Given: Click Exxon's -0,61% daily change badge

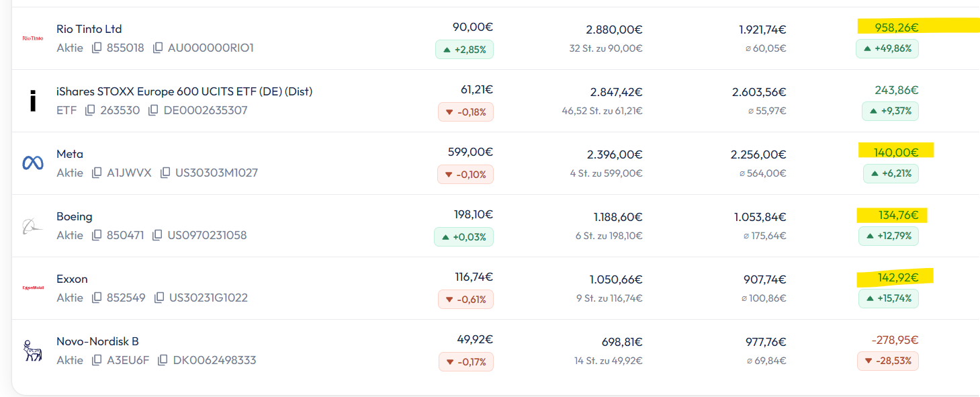Looking at the screenshot, I should (x=465, y=300).
